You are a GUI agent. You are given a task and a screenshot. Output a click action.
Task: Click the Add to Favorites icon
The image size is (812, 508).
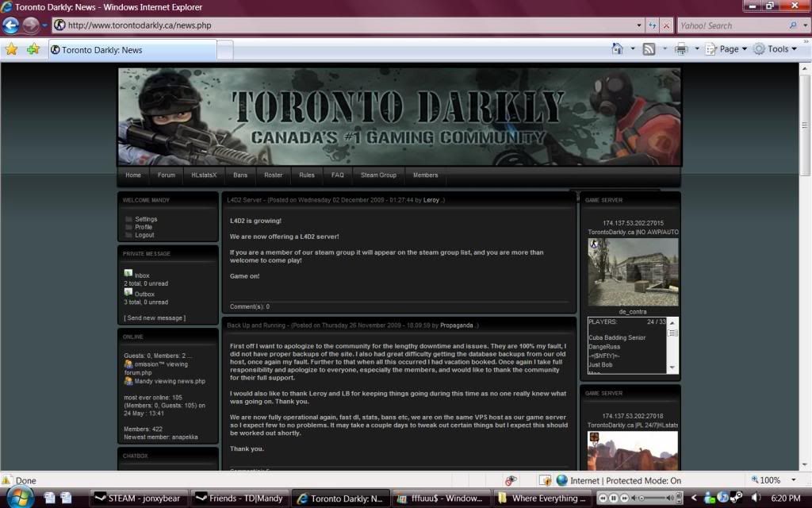click(33, 49)
